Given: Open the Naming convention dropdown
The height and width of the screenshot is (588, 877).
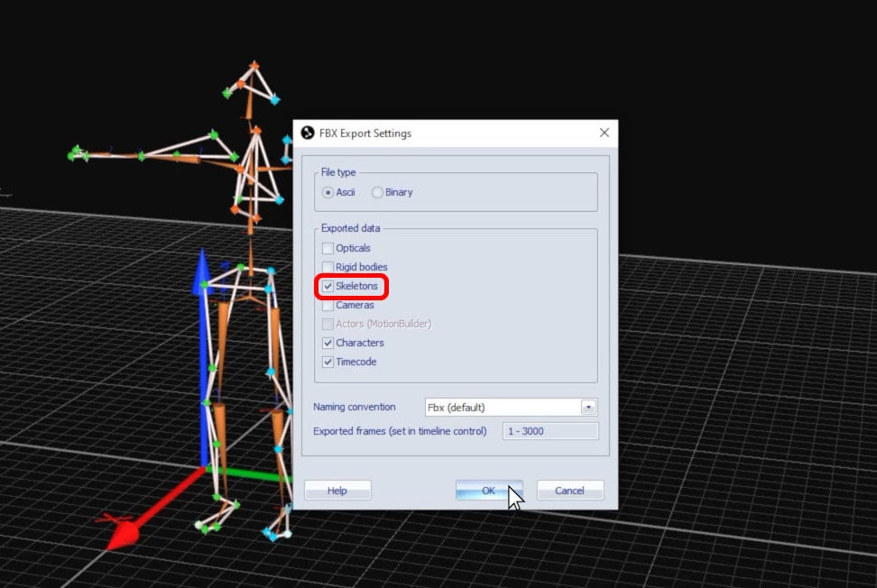Looking at the screenshot, I should (x=588, y=407).
